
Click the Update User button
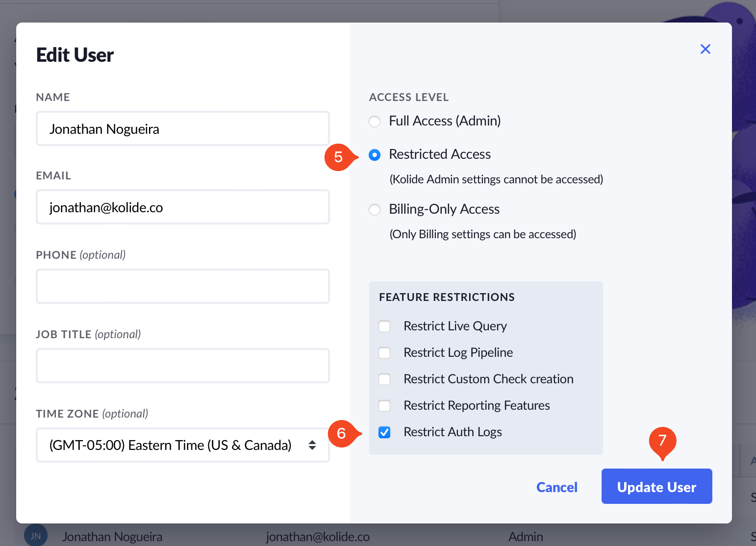pyautogui.click(x=656, y=486)
